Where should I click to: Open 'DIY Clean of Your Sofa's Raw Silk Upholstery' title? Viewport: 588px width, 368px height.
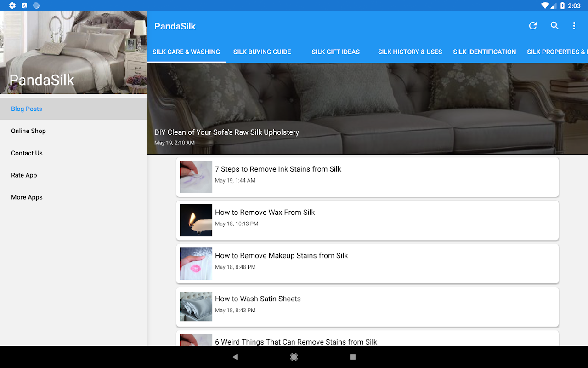[226, 132]
